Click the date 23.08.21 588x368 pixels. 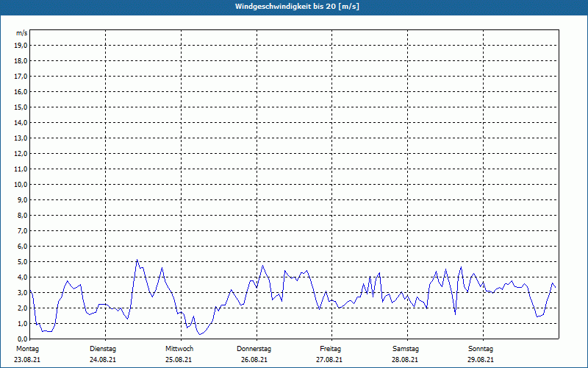coord(27,360)
